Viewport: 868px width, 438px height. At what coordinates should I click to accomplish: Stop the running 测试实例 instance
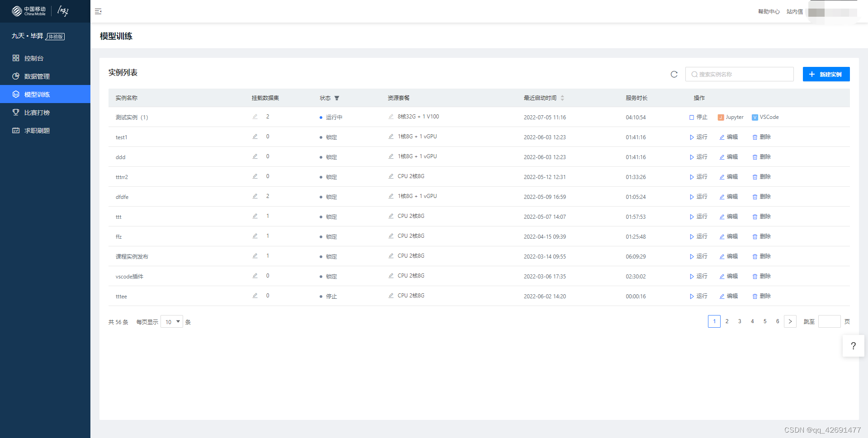click(698, 117)
